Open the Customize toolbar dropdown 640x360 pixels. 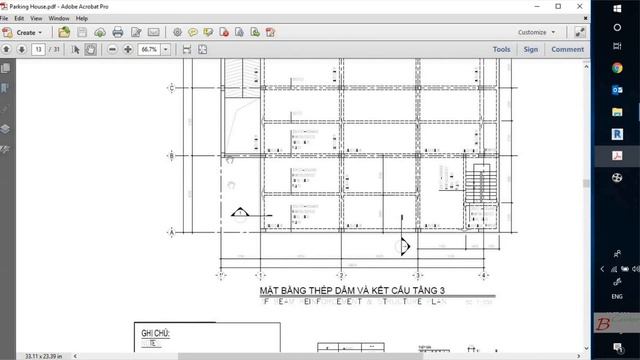coord(536,32)
